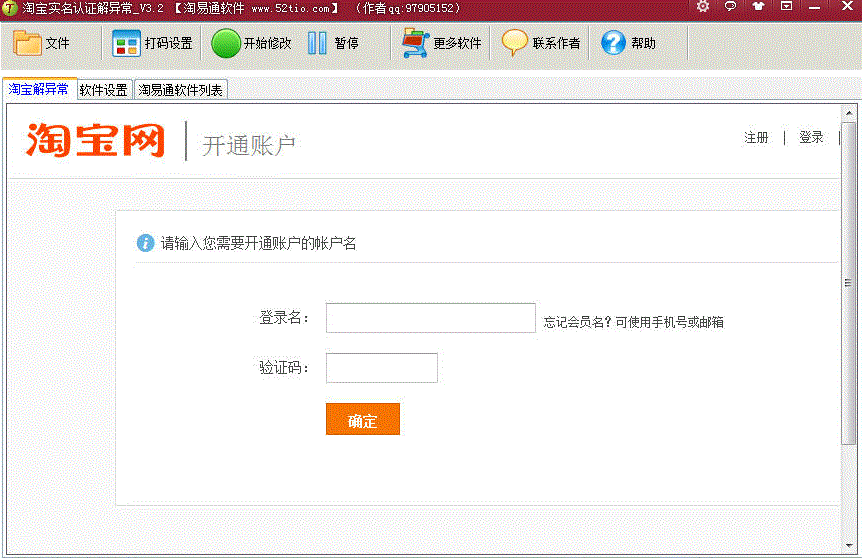This screenshot has width=862, height=558.
Task: Click the app logo in title bar
Action: tap(10, 8)
